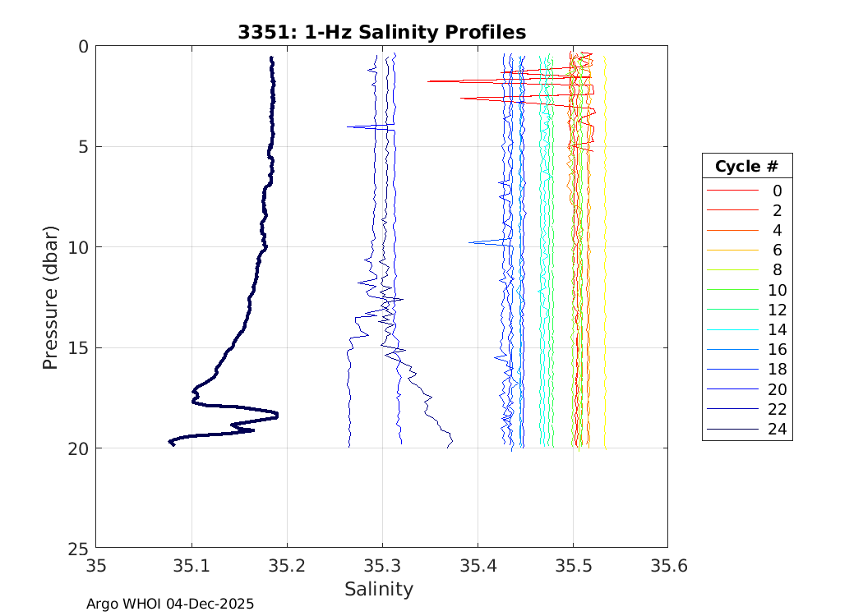Click legend label '0'
The height and width of the screenshot is (616, 863).
click(777, 191)
